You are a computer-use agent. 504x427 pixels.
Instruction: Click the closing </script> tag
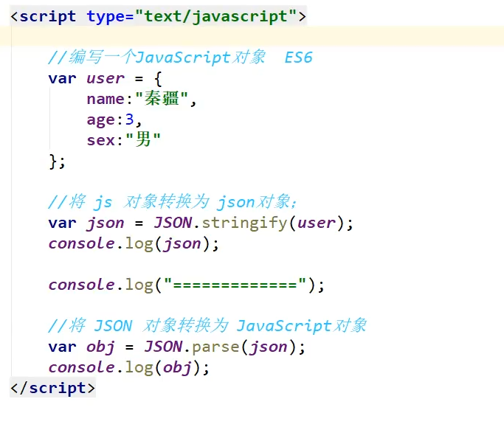[x=52, y=388]
